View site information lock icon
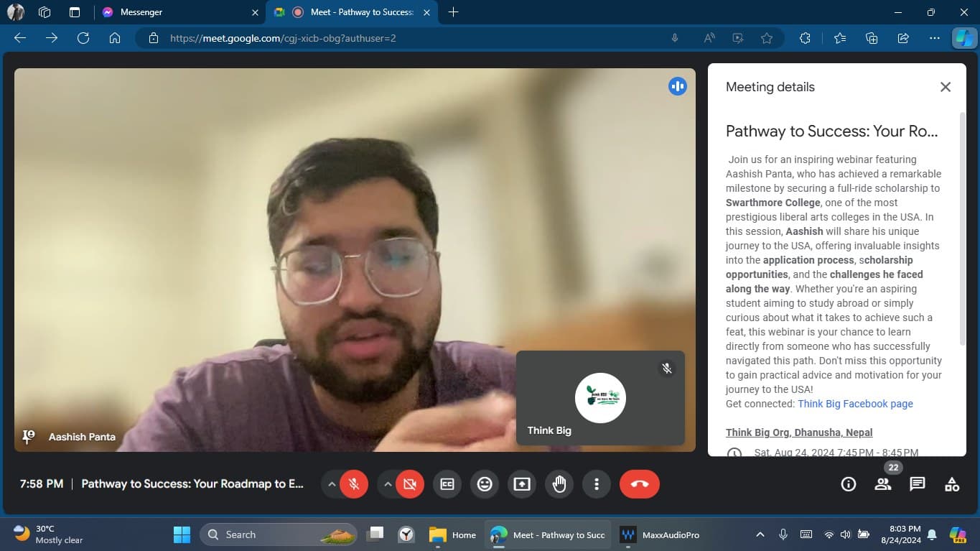This screenshot has width=980, height=551. tap(153, 38)
